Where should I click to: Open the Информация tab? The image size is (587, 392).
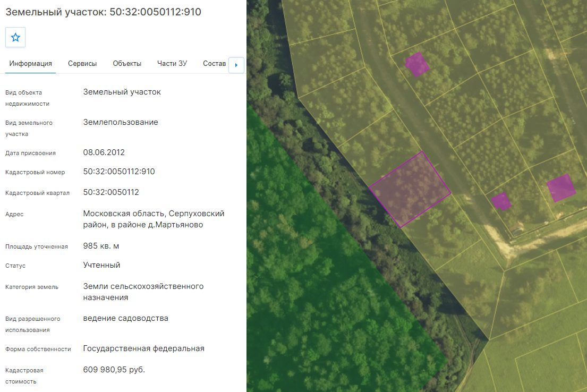coord(31,63)
